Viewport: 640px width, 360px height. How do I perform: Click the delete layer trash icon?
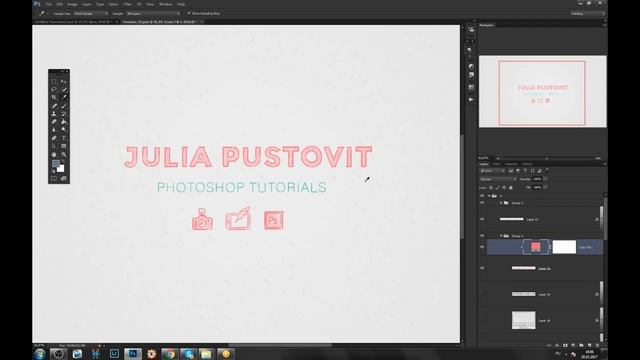[597, 345]
